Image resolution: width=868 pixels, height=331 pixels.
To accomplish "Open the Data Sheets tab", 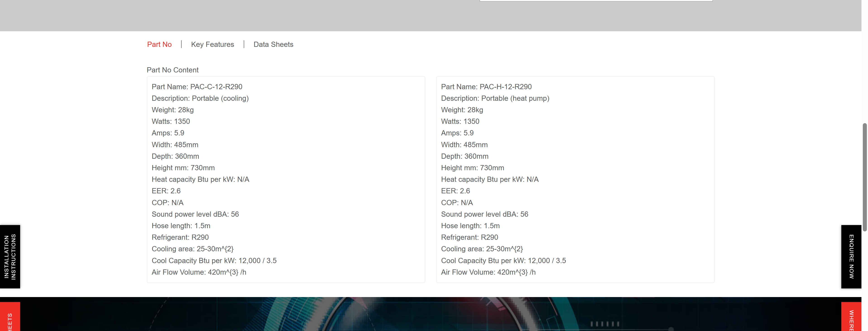I will [273, 45].
